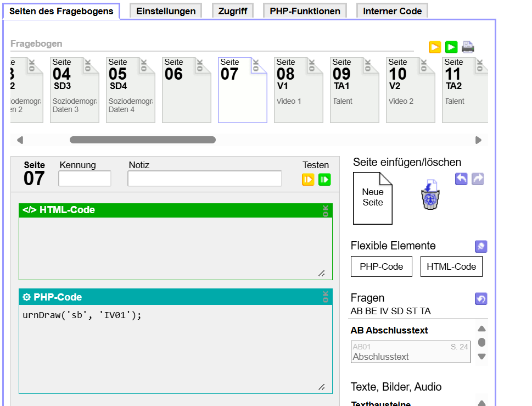This screenshot has height=406, width=532.
Task: Select page 08 V1 Video 1 thumbnail
Action: tap(299, 90)
